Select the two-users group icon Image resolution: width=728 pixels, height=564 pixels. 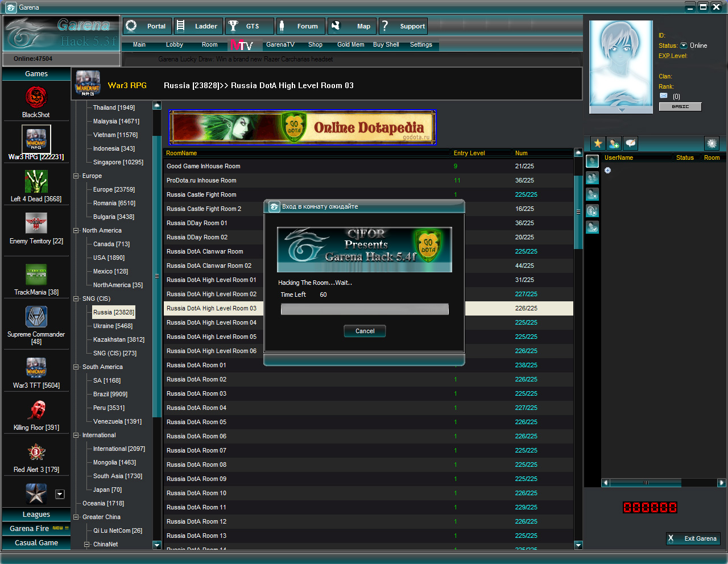coord(592,178)
